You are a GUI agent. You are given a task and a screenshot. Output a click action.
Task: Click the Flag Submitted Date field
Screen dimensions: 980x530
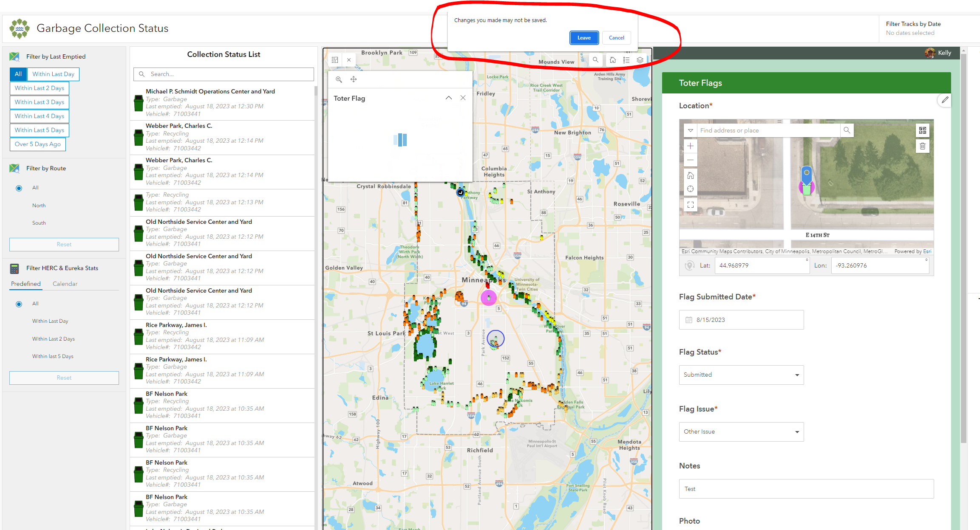click(741, 320)
